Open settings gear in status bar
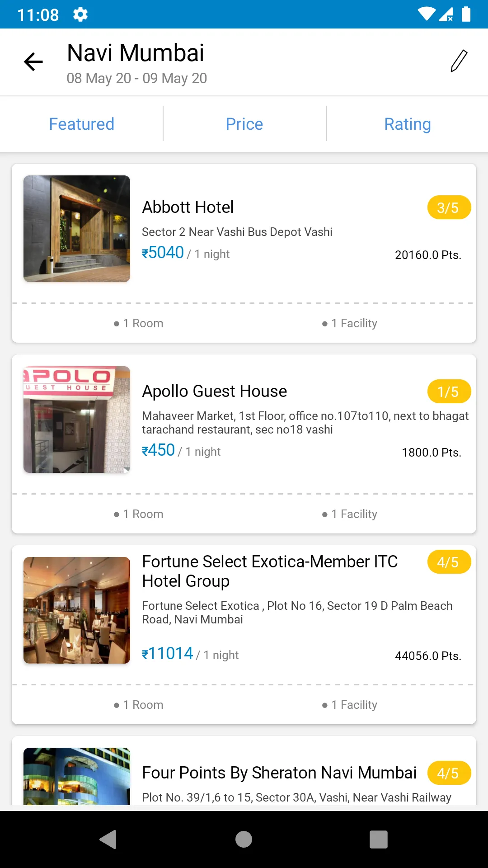The height and width of the screenshot is (868, 488). tap(80, 14)
